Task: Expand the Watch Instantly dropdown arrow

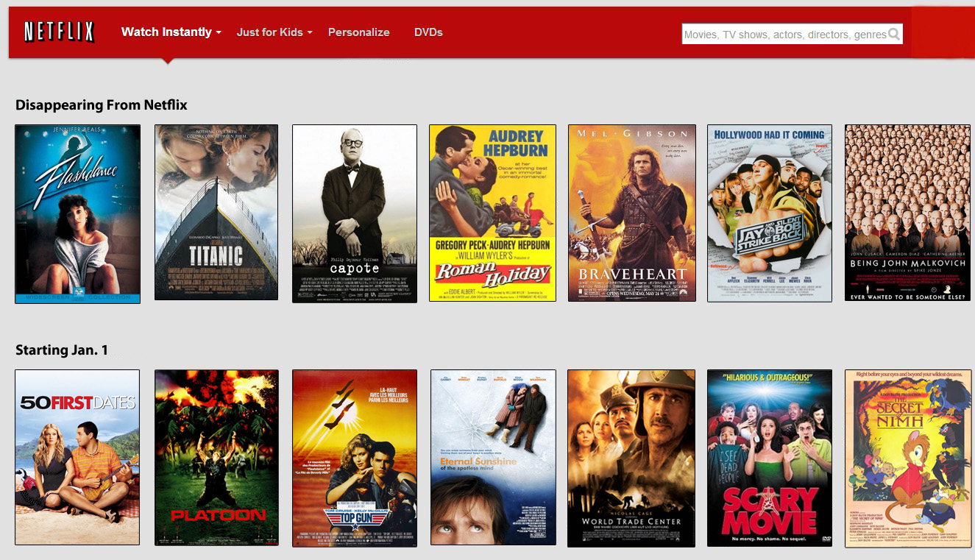Action: tap(219, 33)
